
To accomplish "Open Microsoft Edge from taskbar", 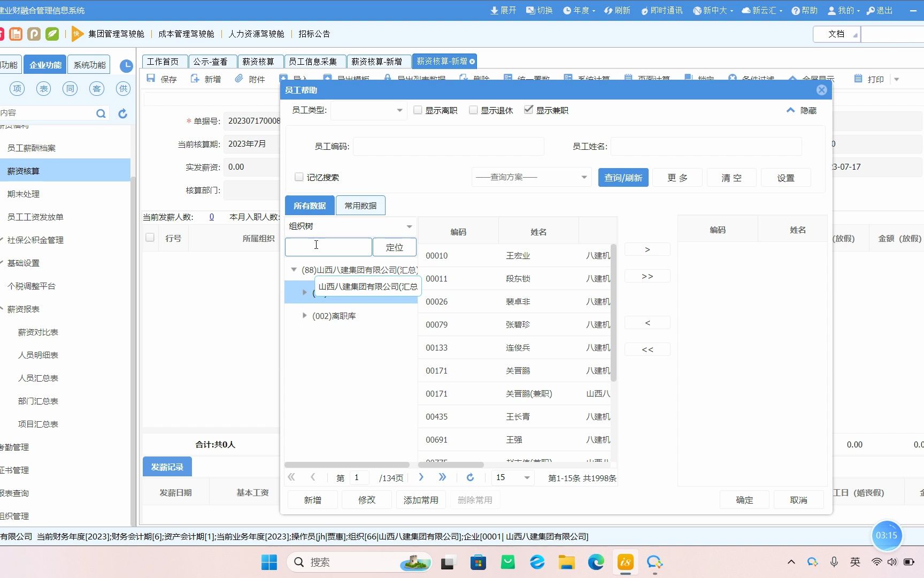I will [596, 562].
